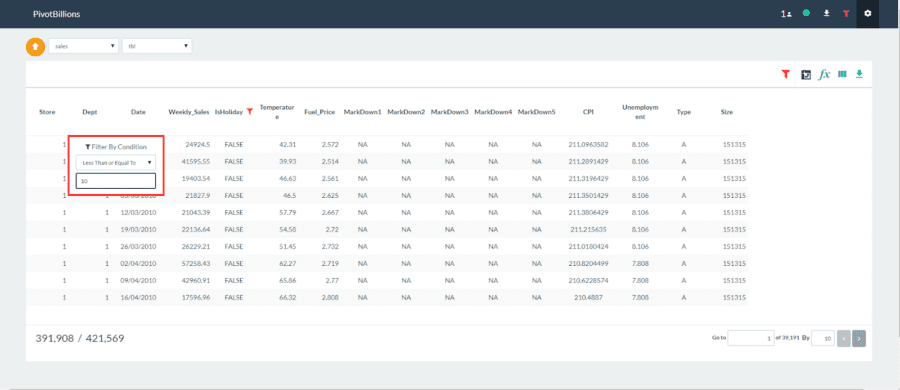Go to the next page arrow

tap(859, 339)
